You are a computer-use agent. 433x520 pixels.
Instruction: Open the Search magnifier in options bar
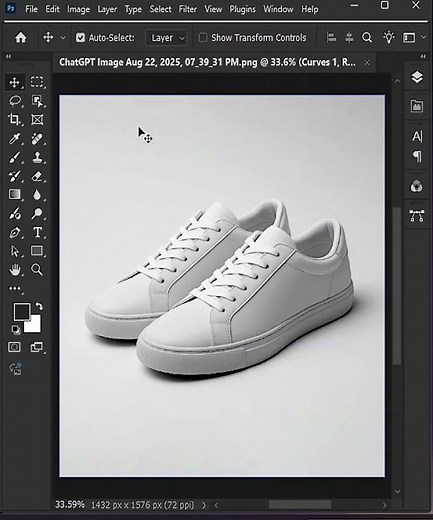(367, 37)
